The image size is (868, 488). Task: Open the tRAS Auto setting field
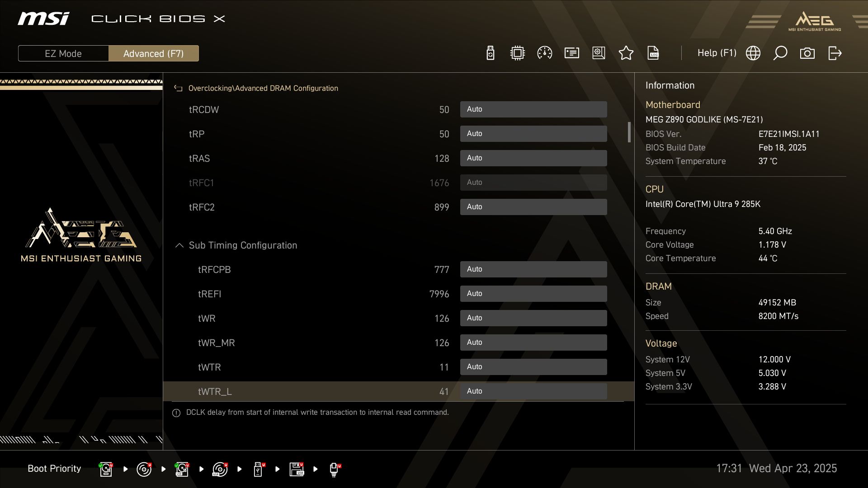click(x=533, y=158)
